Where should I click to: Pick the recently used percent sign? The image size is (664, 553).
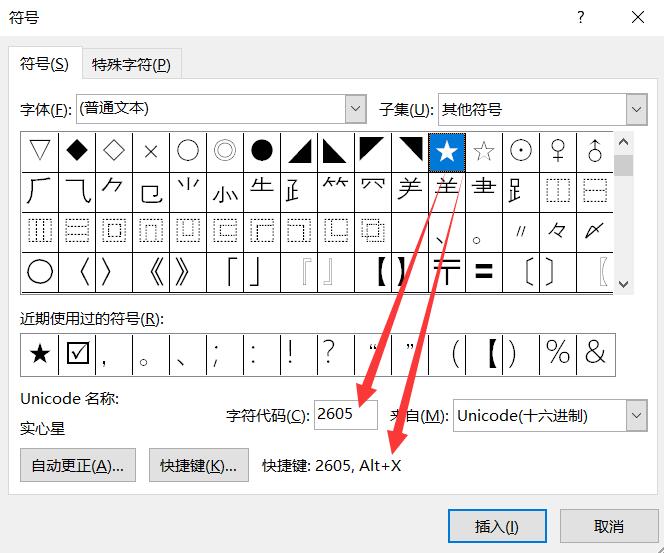click(x=558, y=354)
